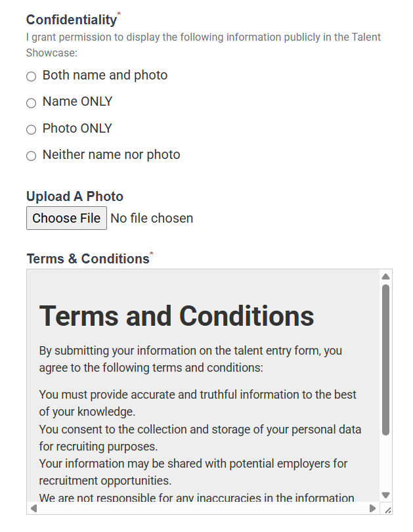
Task: Select "Neither name nor photo" radio button
Action: [31, 156]
